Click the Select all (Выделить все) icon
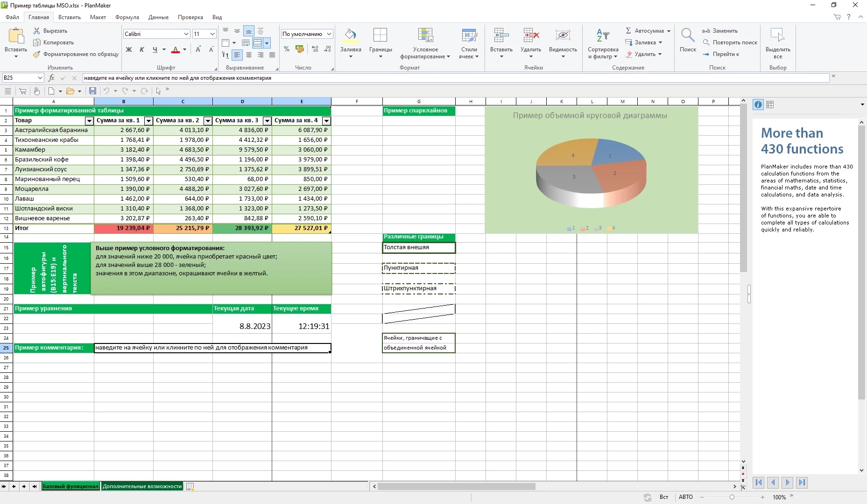Image resolution: width=867 pixels, height=504 pixels. coord(777,35)
